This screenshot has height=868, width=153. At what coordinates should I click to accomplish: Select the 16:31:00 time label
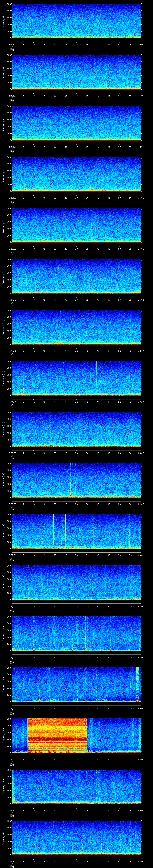coord(12,147)
